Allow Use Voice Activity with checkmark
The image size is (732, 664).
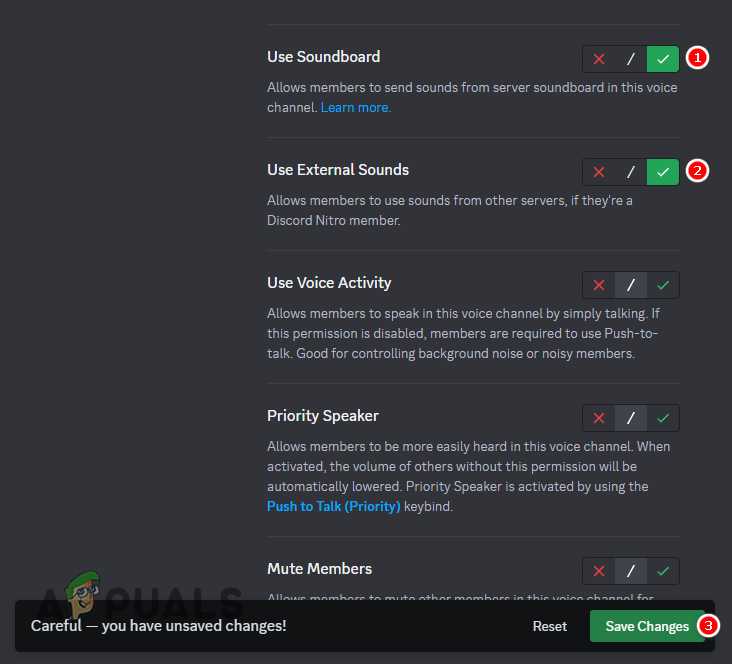pos(663,285)
